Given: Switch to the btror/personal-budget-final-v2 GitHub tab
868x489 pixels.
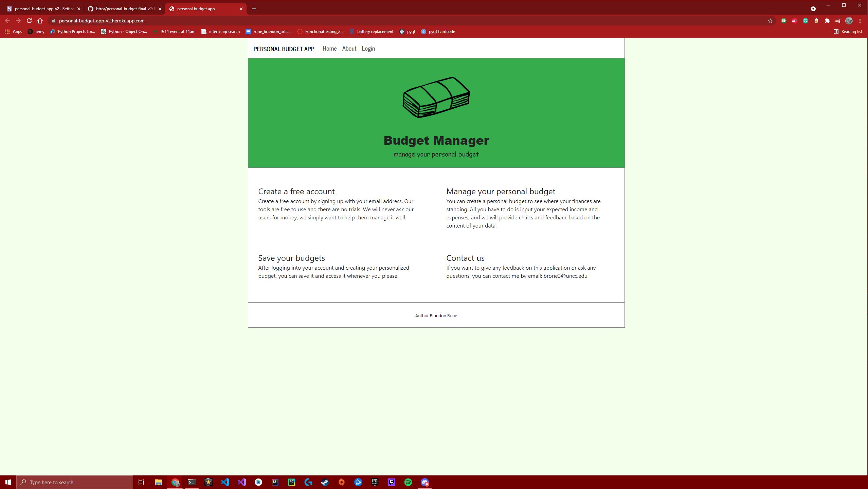Looking at the screenshot, I should pos(124,9).
